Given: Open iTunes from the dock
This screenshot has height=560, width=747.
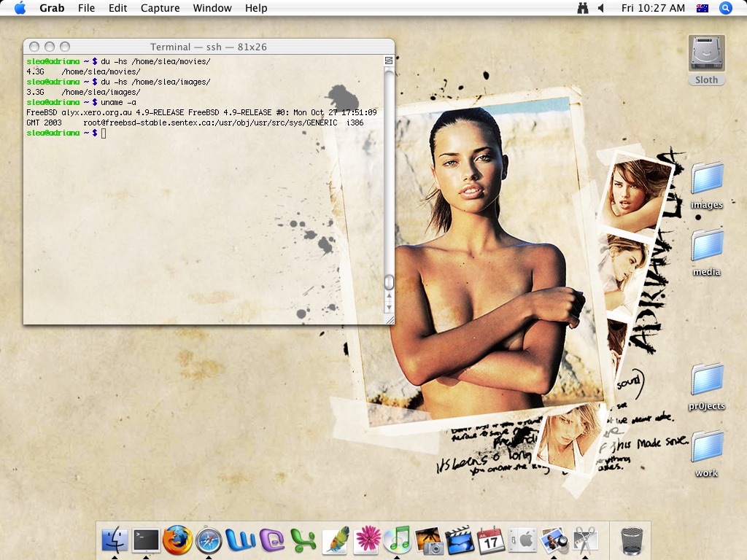Looking at the screenshot, I should point(398,540).
